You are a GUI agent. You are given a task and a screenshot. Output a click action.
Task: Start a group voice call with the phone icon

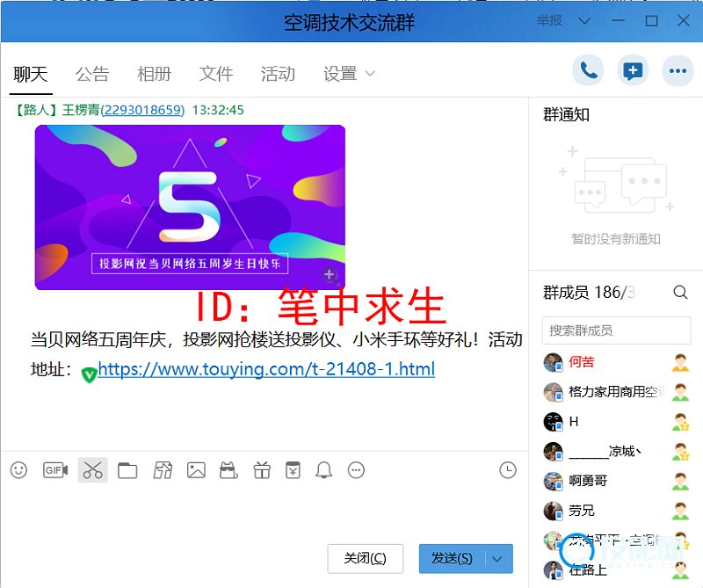coord(588,70)
